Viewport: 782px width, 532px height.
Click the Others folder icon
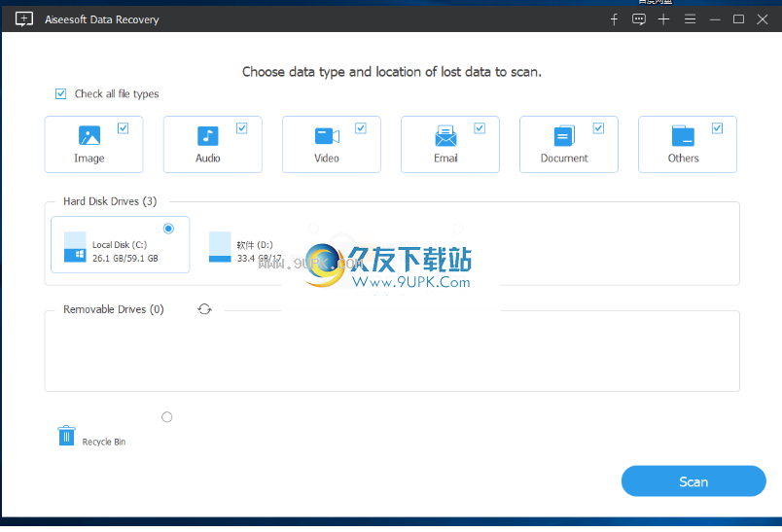click(x=683, y=135)
